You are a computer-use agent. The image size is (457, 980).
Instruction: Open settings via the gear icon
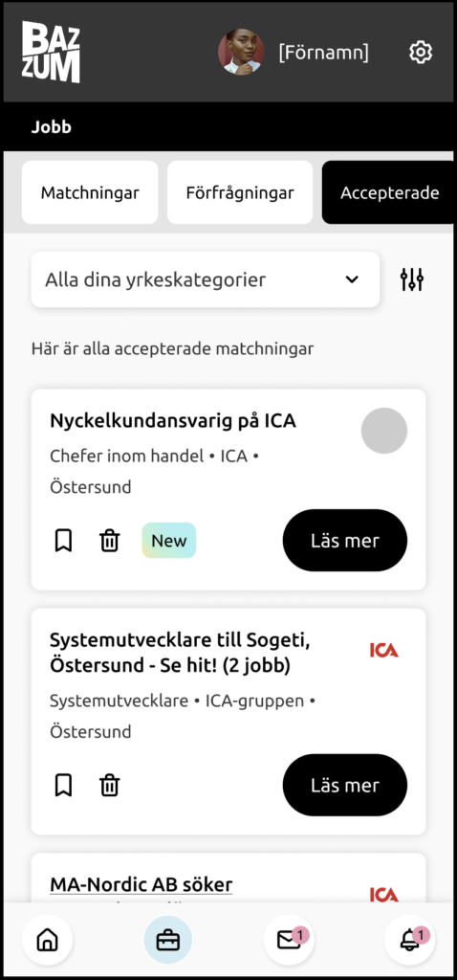(x=420, y=53)
